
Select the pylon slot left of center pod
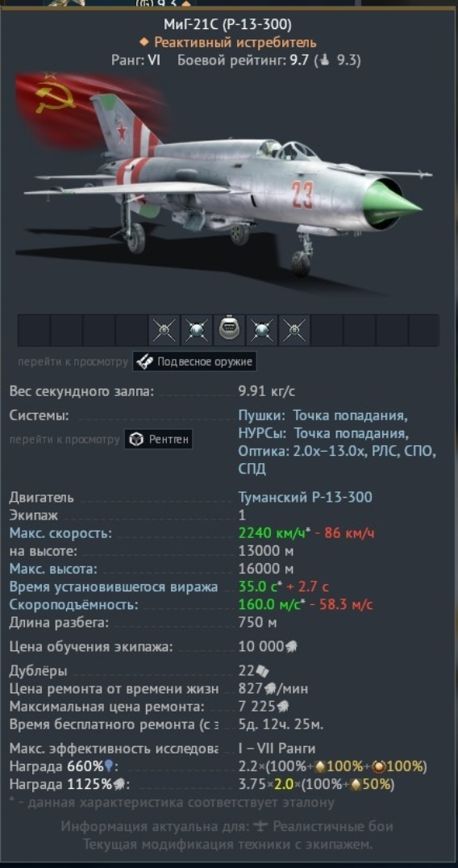[x=197, y=330]
